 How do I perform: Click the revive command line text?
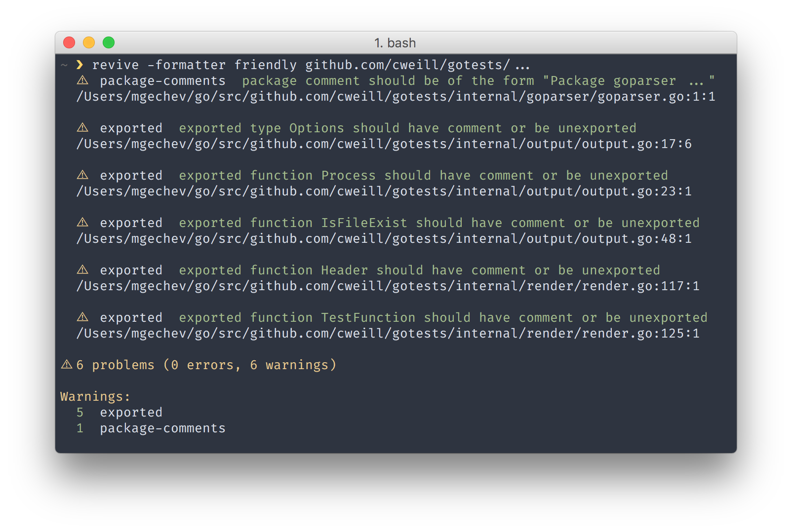tap(311, 65)
